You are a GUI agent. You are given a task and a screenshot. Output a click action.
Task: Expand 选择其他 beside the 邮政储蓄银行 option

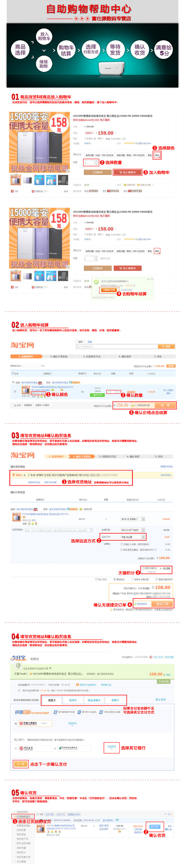click(112, 747)
